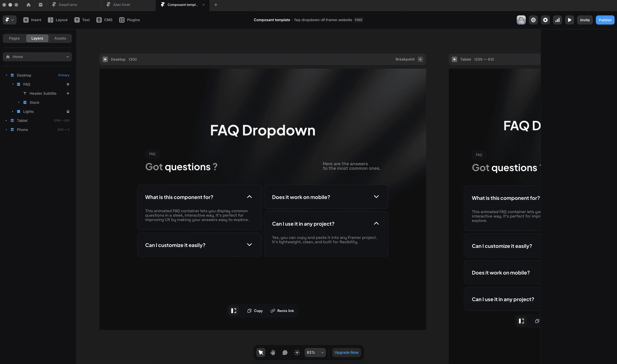This screenshot has width=617, height=364.
Task: Open the Home page selector dropdown
Action: pyautogui.click(x=37, y=57)
